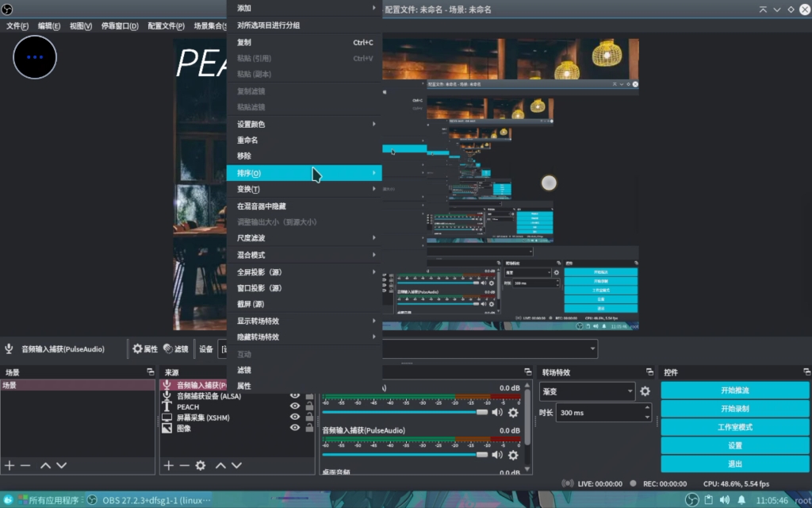Hide the PEACH text source with eye toggle
The image size is (812, 508).
(x=295, y=406)
